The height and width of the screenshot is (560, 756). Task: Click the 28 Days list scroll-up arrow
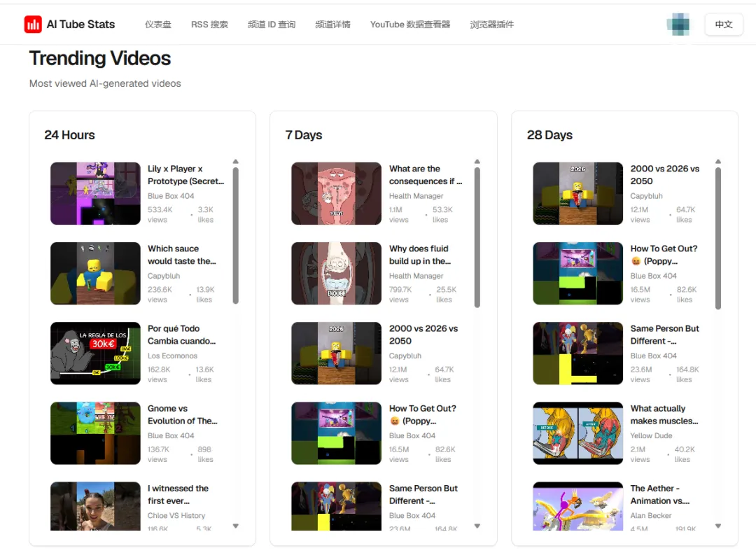[x=718, y=162]
